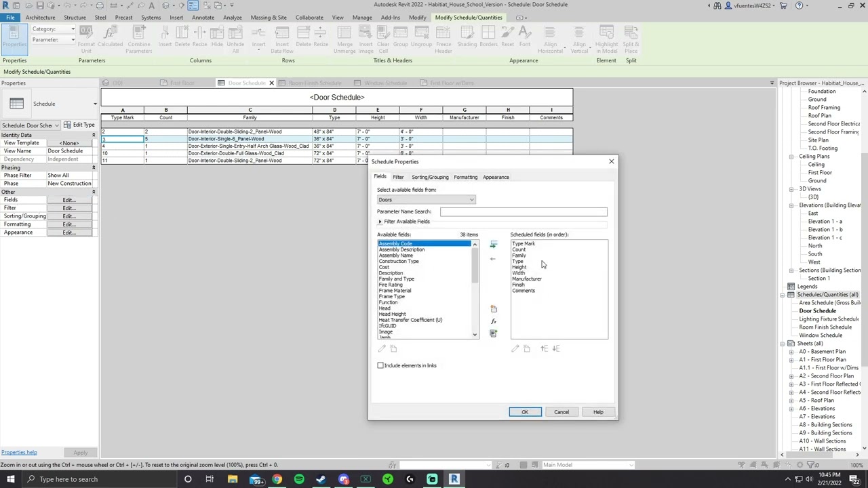This screenshot has width=868, height=488.
Task: Click Cancel in Schedule Properties
Action: pyautogui.click(x=561, y=412)
